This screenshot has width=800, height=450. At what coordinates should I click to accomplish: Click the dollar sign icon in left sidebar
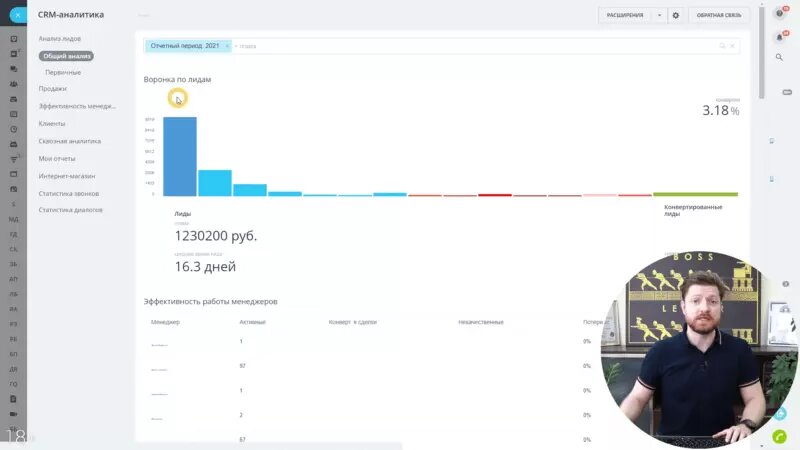(x=14, y=204)
